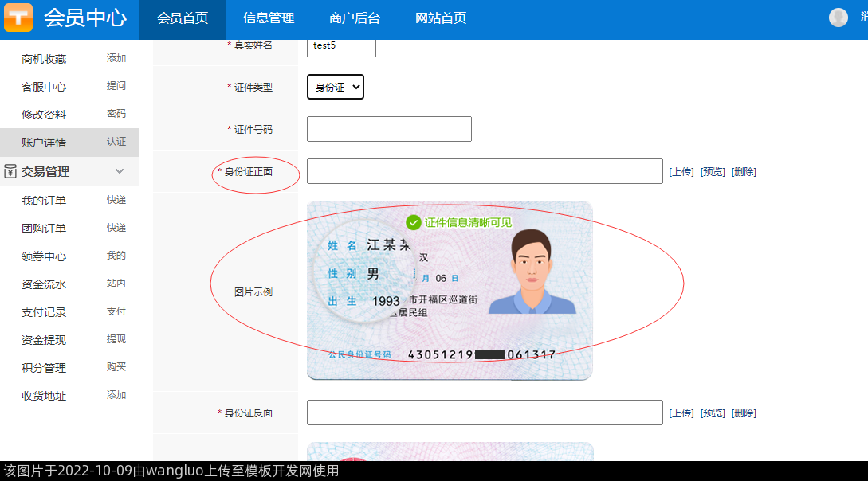Click the 真实姓名 text field
This screenshot has width=868, height=481.
[341, 45]
